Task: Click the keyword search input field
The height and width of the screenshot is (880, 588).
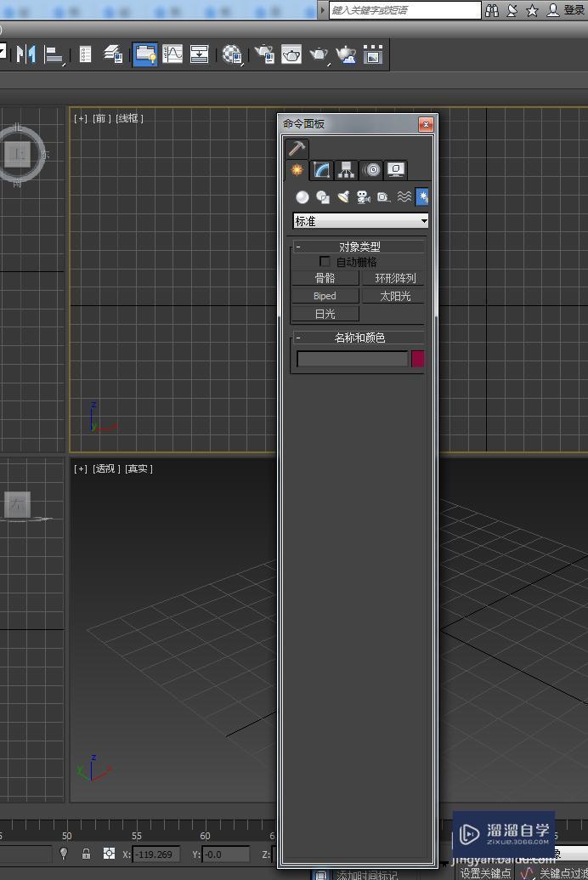Action: [x=404, y=10]
